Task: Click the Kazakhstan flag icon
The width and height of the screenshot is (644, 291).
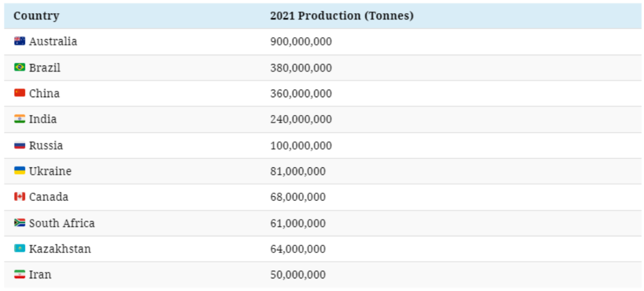Action: [20, 249]
